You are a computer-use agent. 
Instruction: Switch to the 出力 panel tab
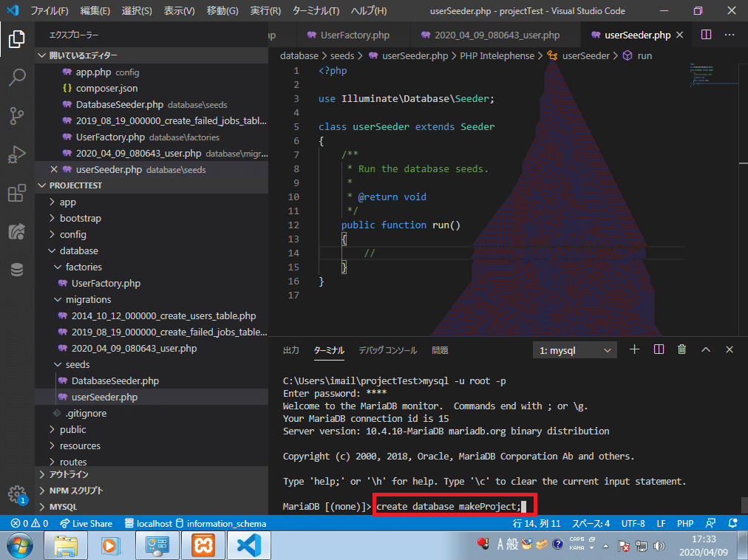[x=291, y=350]
